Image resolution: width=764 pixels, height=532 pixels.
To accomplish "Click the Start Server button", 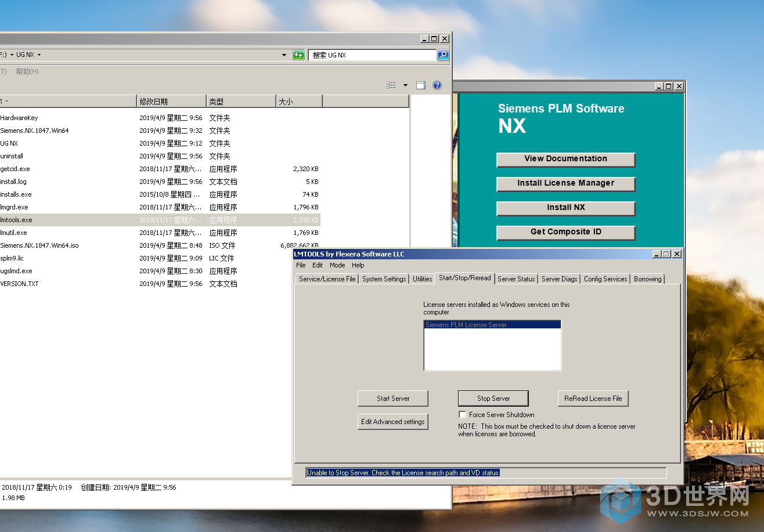I will (393, 399).
